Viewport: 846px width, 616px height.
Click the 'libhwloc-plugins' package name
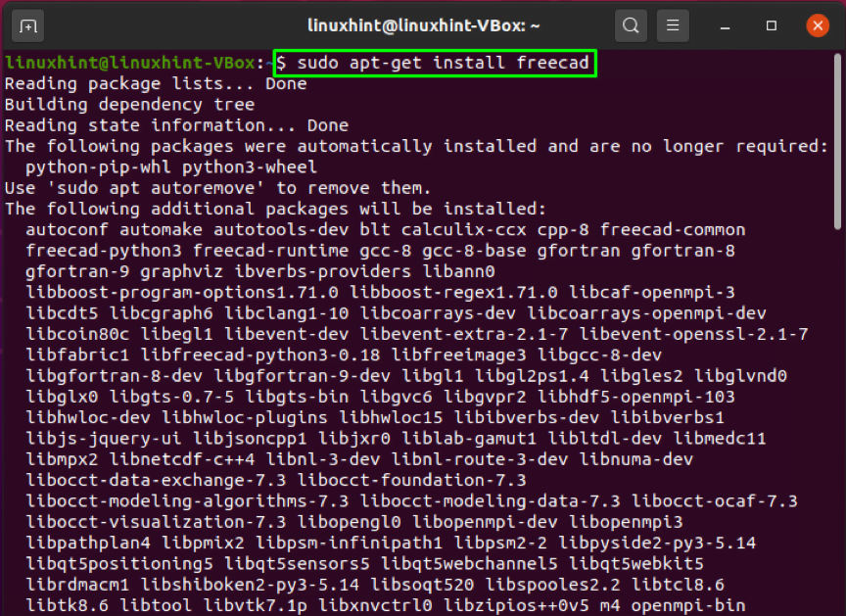click(245, 418)
